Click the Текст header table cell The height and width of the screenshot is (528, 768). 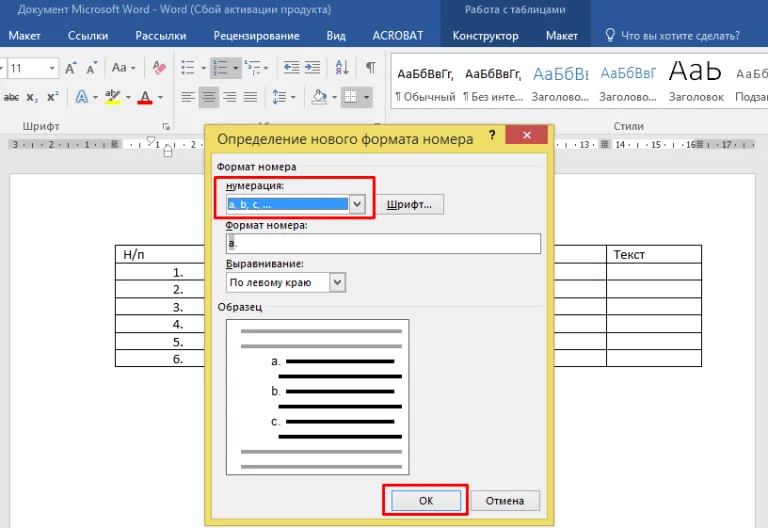tap(654, 255)
